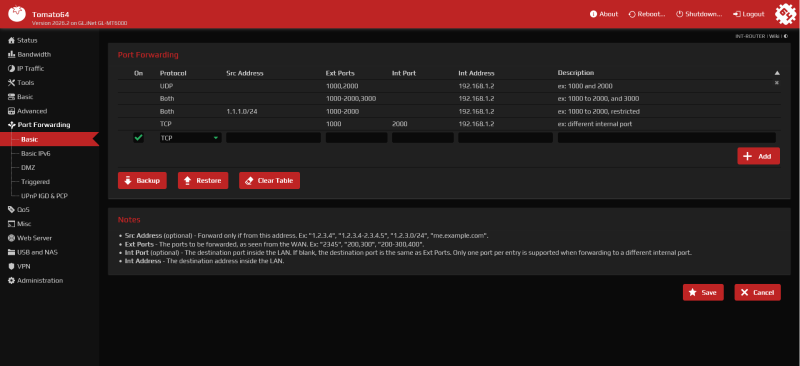This screenshot has height=366, width=800.
Task: Sort table by Protocol column header
Action: (173, 73)
